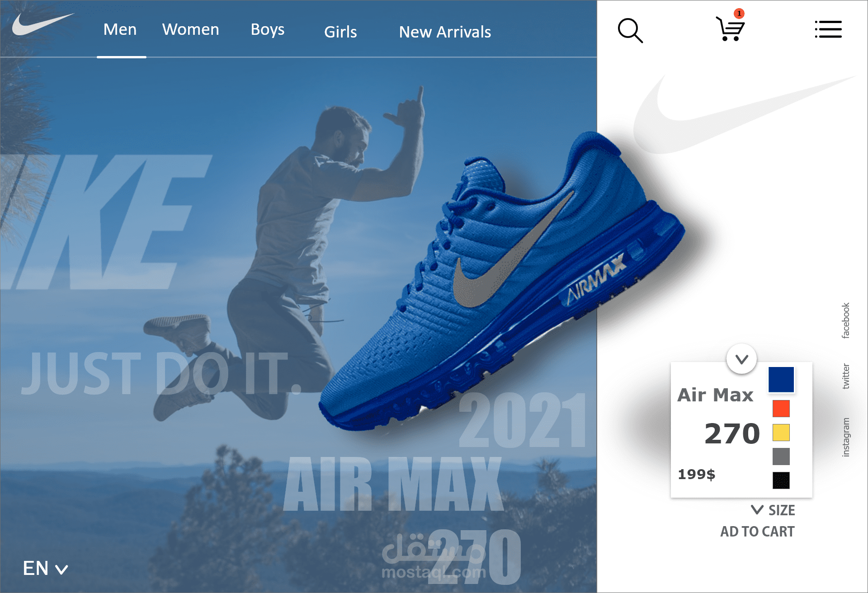The width and height of the screenshot is (868, 593).
Task: Click AD TO CART button
Action: (757, 532)
